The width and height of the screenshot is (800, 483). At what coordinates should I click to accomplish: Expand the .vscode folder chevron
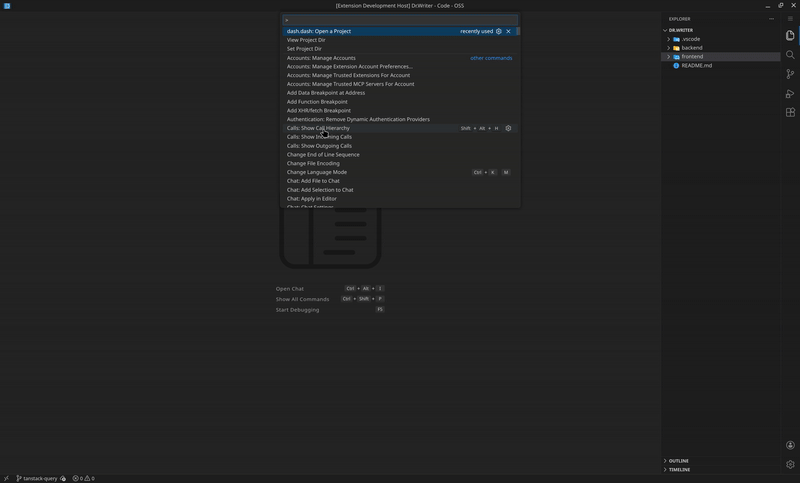click(668, 39)
